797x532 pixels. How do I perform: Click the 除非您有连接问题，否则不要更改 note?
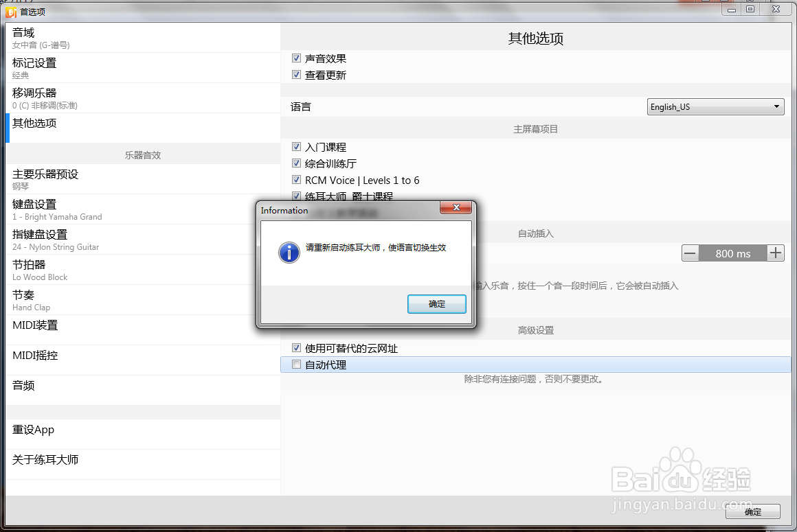click(535, 379)
